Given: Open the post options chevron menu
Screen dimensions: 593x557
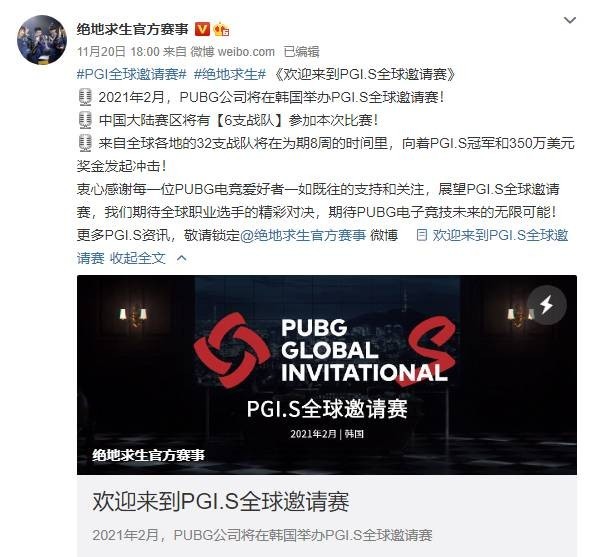Looking at the screenshot, I should tap(570, 20).
